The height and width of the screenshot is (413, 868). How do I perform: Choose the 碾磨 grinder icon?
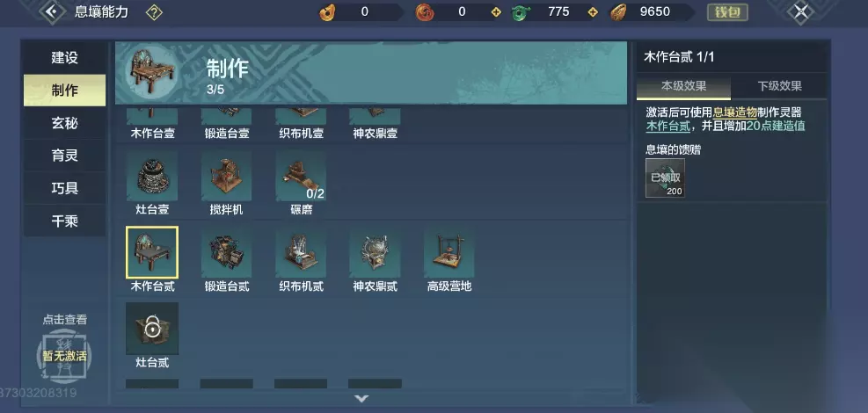(301, 176)
